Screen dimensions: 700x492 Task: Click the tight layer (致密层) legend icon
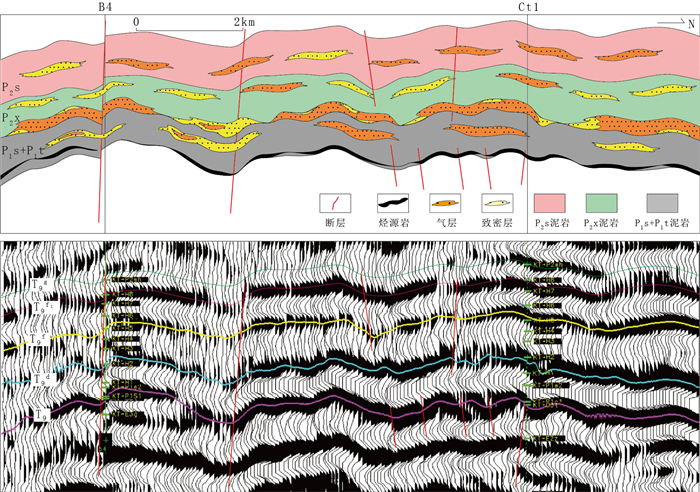pyautogui.click(x=497, y=204)
